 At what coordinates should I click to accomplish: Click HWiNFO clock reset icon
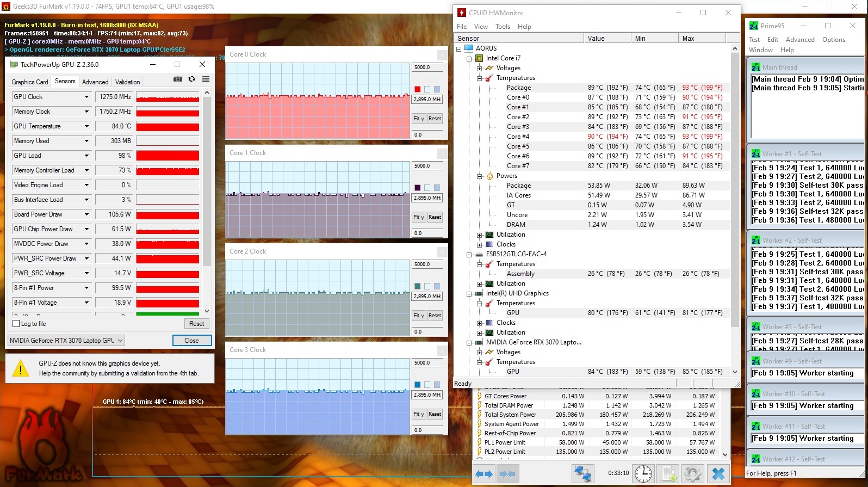[x=643, y=474]
